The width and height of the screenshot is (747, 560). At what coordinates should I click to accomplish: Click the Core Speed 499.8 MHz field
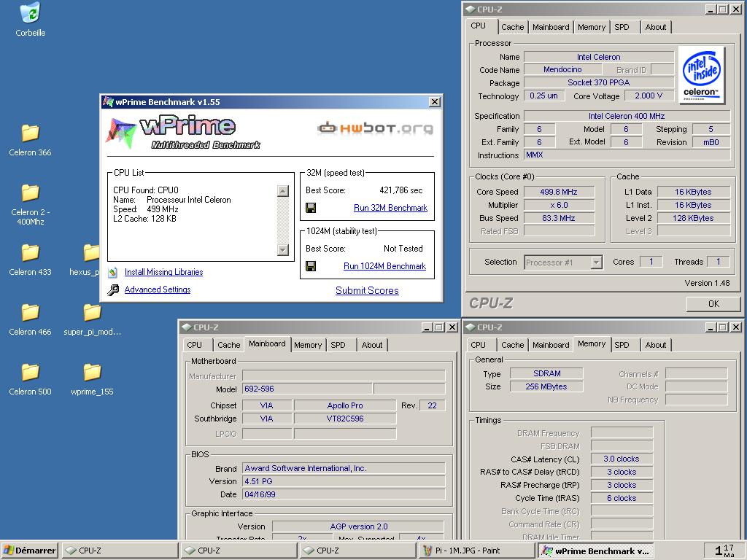click(x=559, y=192)
